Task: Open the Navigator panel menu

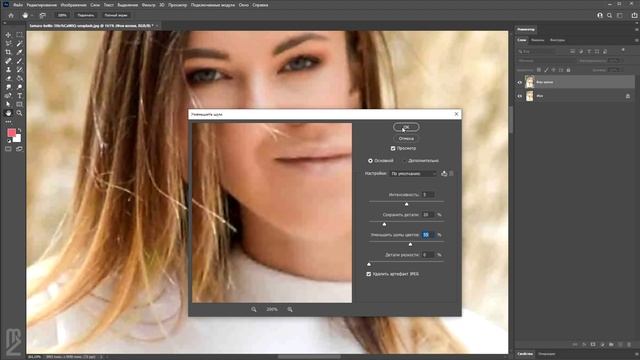Action: point(636,29)
